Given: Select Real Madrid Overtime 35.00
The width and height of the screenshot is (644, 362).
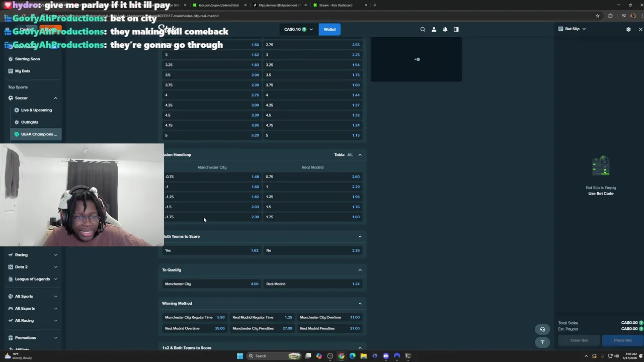Looking at the screenshot, I should coord(195,328).
